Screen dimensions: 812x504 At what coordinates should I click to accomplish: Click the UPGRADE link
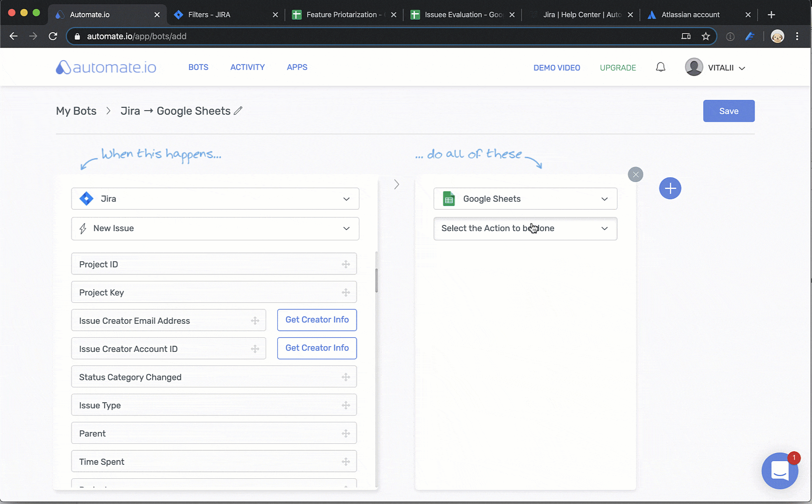pos(618,68)
